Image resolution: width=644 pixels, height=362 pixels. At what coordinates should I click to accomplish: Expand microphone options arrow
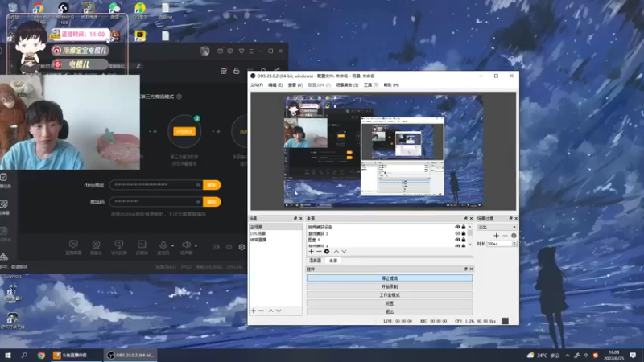(x=172, y=246)
